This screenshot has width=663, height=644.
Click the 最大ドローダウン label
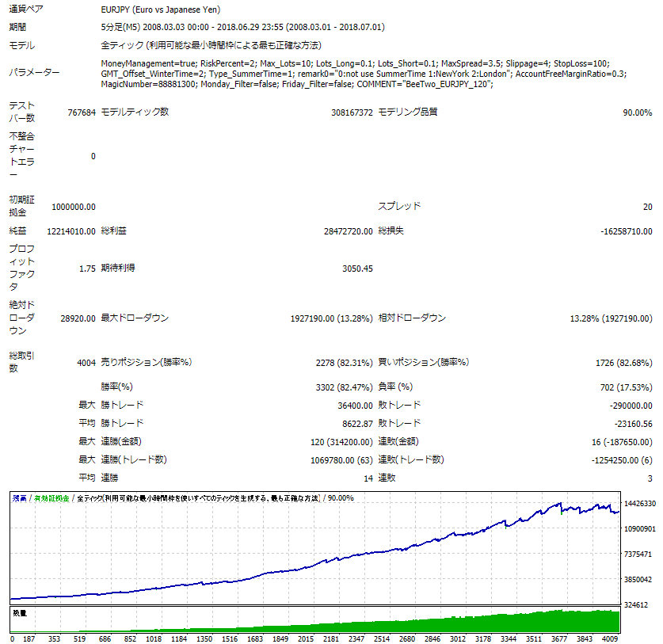(x=135, y=318)
